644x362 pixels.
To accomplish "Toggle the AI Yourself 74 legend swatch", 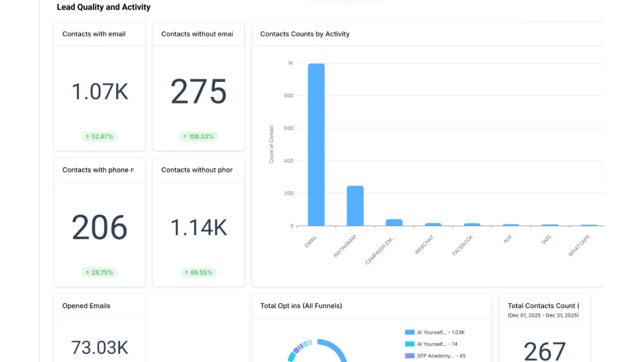I will (x=409, y=344).
